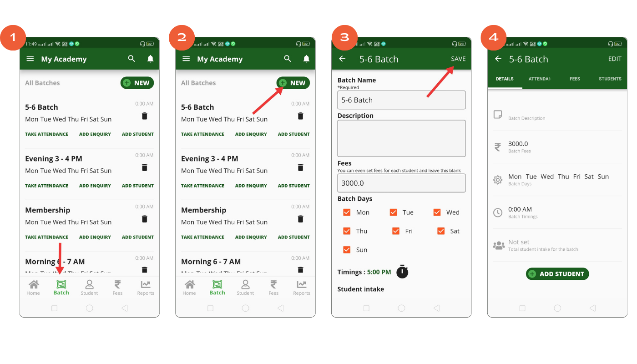Tap NEW batch button in screen 2
Viewport: 637px width, 364px height.
(x=293, y=83)
